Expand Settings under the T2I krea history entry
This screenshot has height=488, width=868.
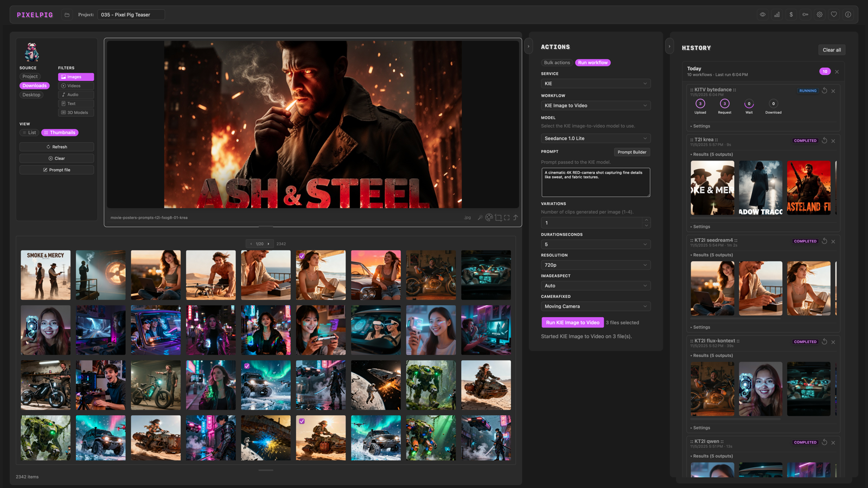(x=701, y=226)
